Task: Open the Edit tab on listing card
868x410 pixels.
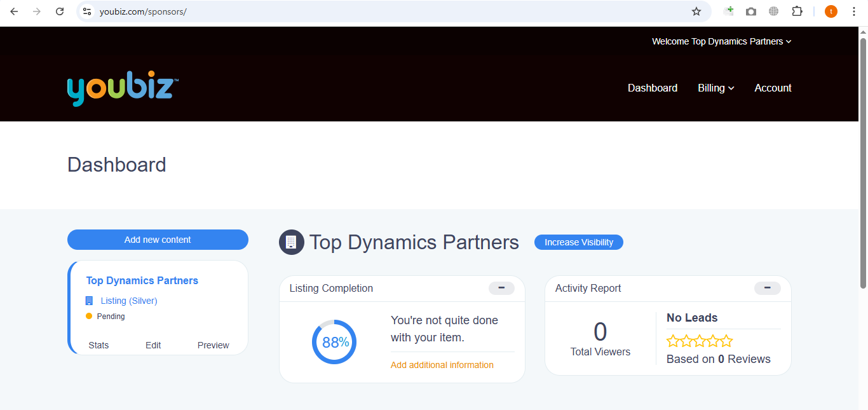Action: pos(153,345)
